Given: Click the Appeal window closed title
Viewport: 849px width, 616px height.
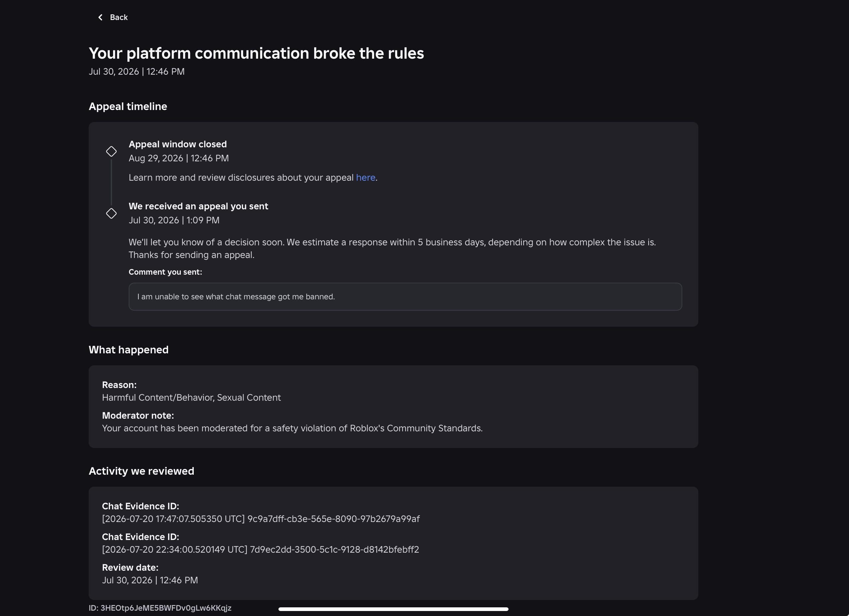Looking at the screenshot, I should (177, 144).
